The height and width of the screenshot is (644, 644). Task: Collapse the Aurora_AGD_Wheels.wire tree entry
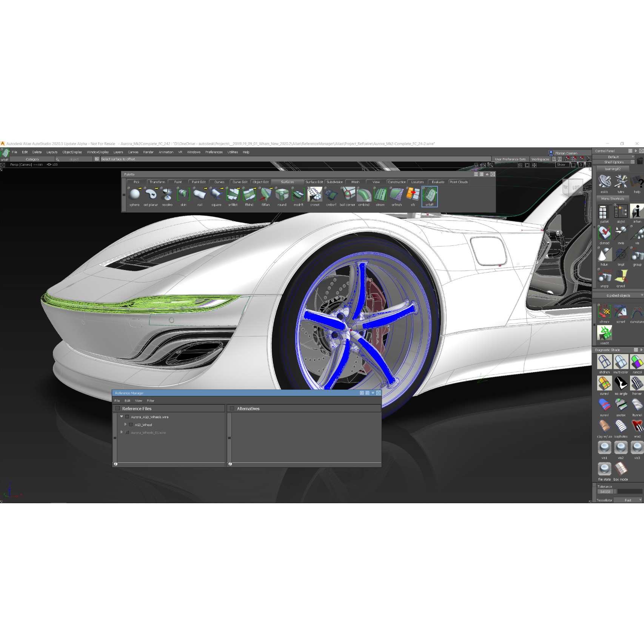(x=122, y=416)
